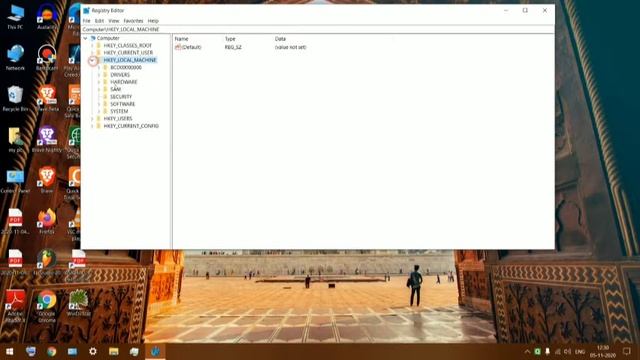Open the Recycle Bin
Image resolution: width=640 pixels, height=360 pixels.
(x=15, y=99)
